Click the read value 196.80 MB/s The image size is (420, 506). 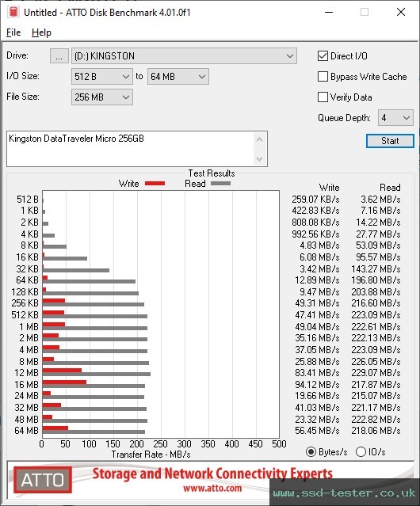pyautogui.click(x=376, y=280)
